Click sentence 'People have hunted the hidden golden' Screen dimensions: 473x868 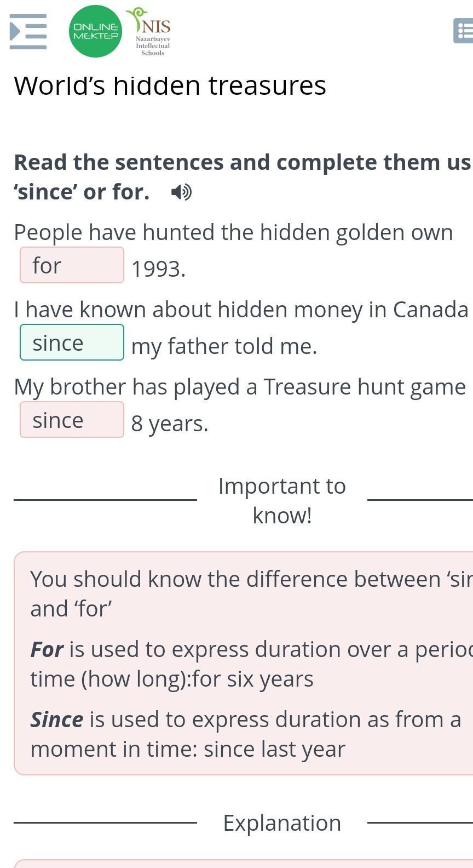click(x=233, y=232)
